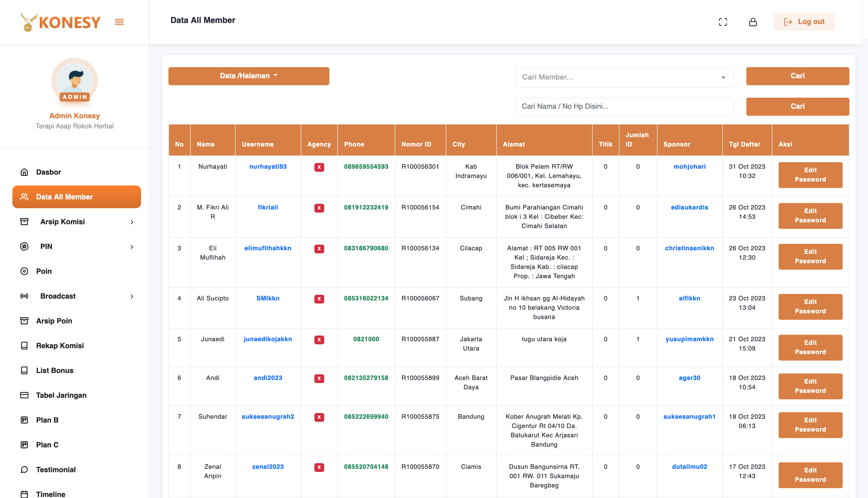Click Edit Password for Zenal Aripin
The height and width of the screenshot is (498, 868).
point(810,475)
